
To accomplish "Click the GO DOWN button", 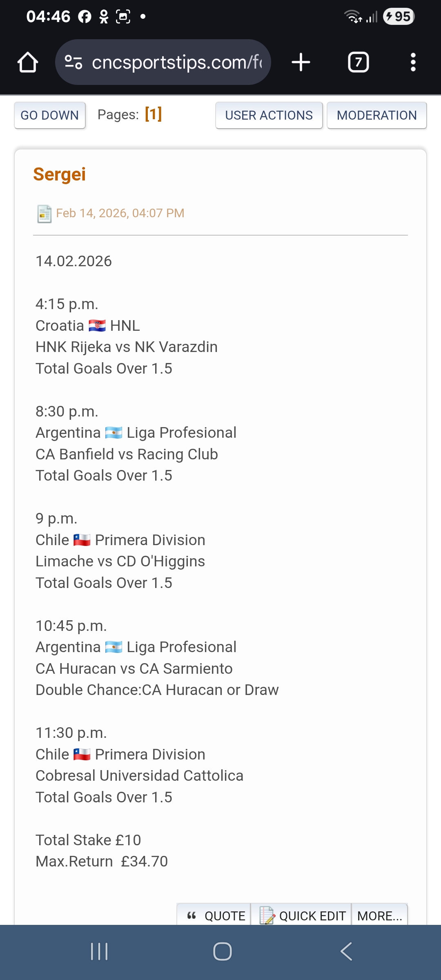I will click(49, 116).
